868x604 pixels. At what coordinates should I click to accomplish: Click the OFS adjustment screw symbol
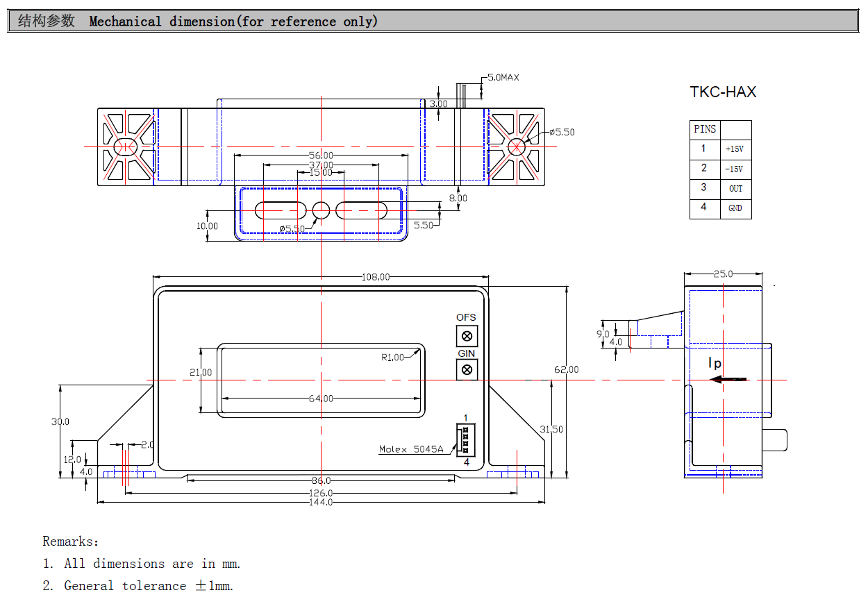(467, 337)
